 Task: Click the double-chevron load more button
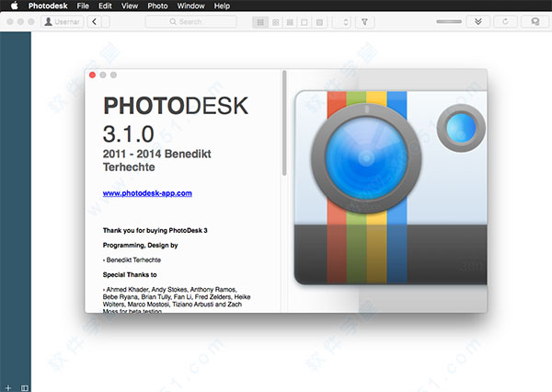click(478, 22)
